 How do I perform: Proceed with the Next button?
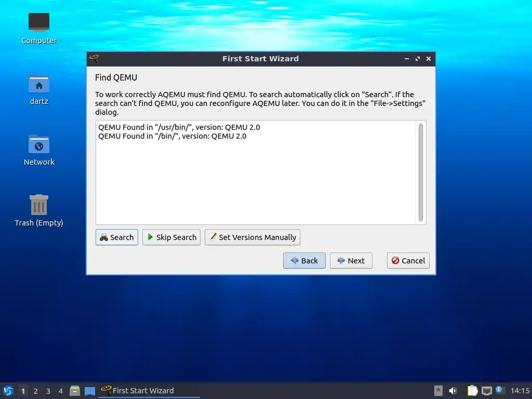(x=351, y=261)
